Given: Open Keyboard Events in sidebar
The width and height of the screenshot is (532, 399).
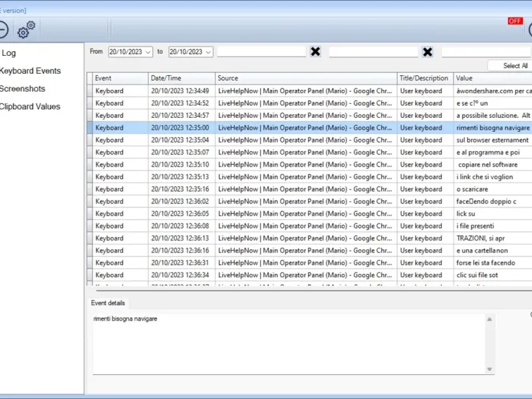Looking at the screenshot, I should (x=30, y=71).
